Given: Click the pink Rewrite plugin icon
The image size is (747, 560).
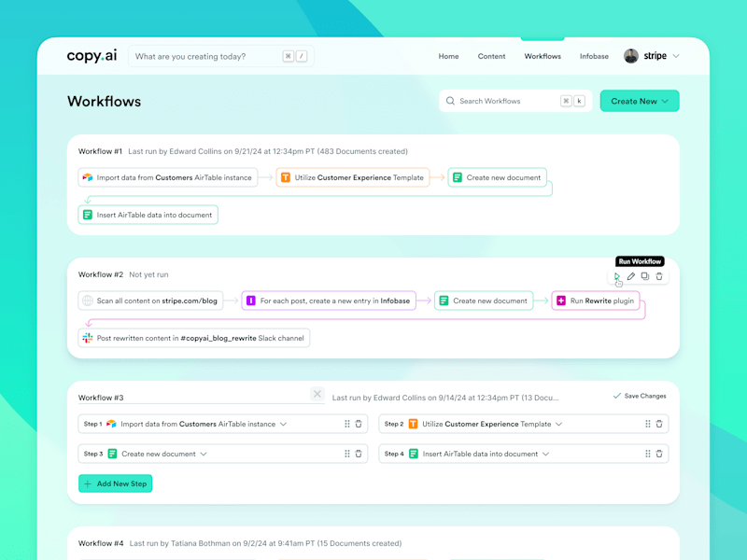Looking at the screenshot, I should (561, 301).
